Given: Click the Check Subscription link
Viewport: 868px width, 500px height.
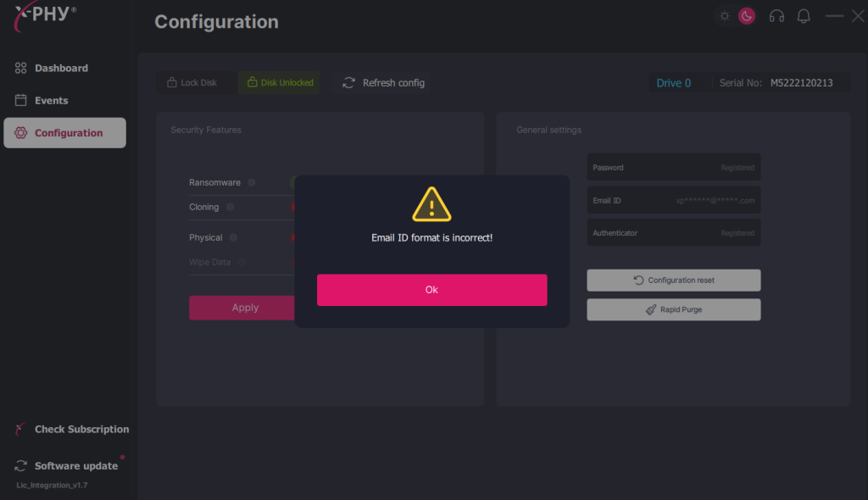Looking at the screenshot, I should pyautogui.click(x=81, y=429).
